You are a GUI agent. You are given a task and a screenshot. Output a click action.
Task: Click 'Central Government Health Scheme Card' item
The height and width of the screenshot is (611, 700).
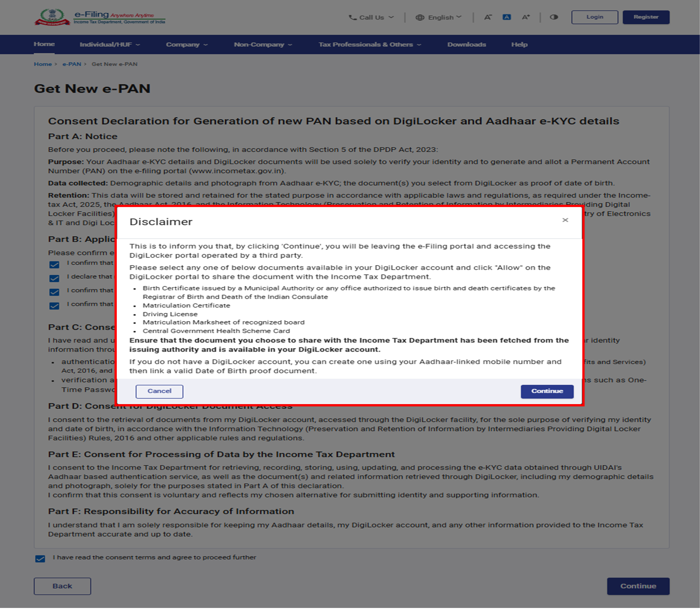click(216, 331)
